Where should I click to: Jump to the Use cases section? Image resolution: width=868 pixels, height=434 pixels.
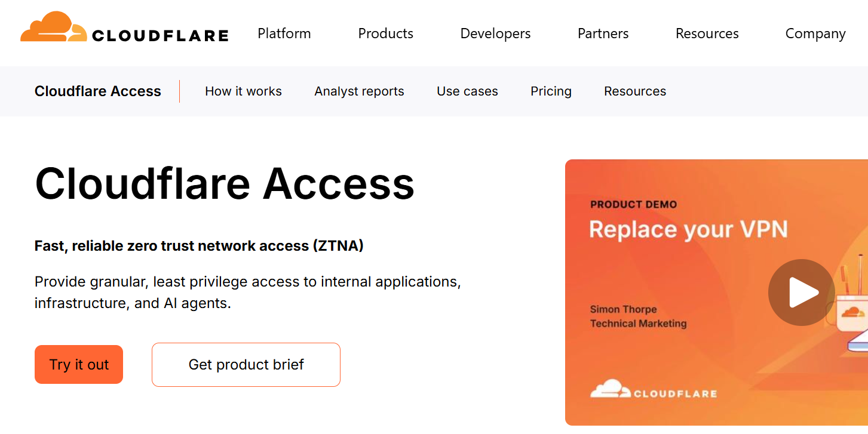[467, 91]
